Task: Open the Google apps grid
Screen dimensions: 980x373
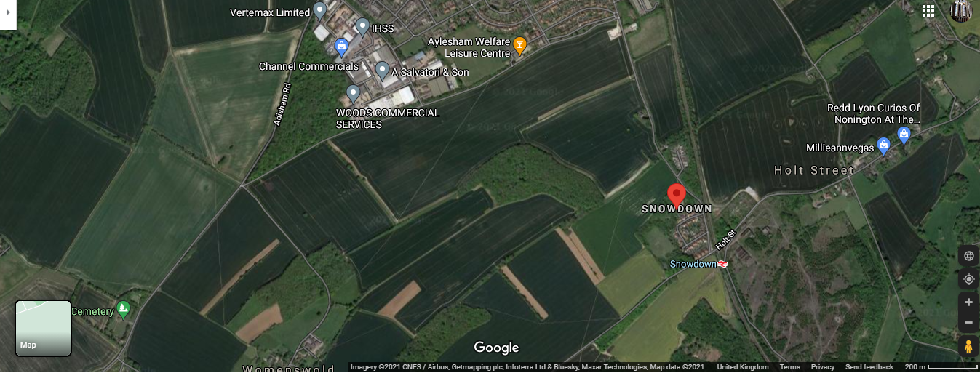Action: [928, 11]
